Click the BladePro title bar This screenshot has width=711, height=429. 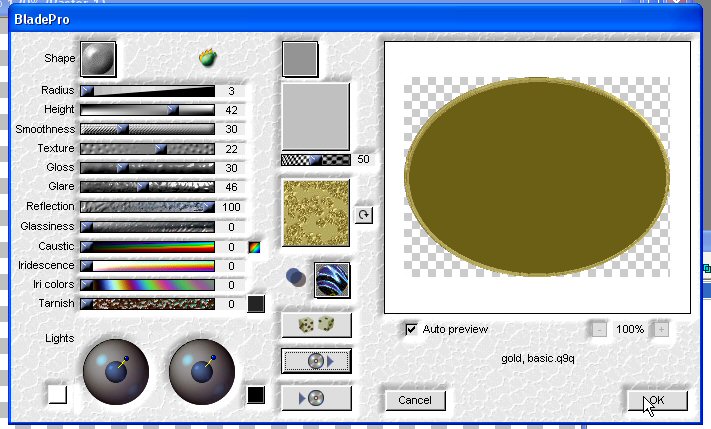[x=355, y=19]
